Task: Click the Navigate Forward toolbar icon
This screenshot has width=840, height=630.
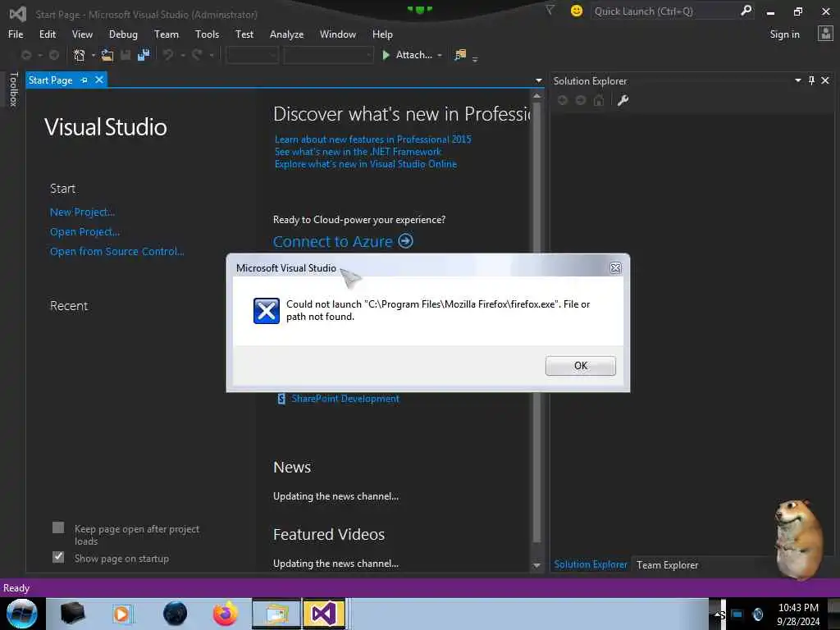Action: click(x=54, y=55)
